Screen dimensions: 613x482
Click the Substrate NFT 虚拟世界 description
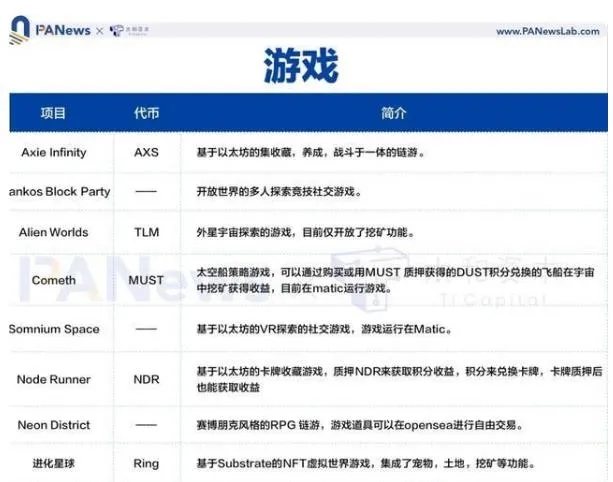[x=366, y=464]
